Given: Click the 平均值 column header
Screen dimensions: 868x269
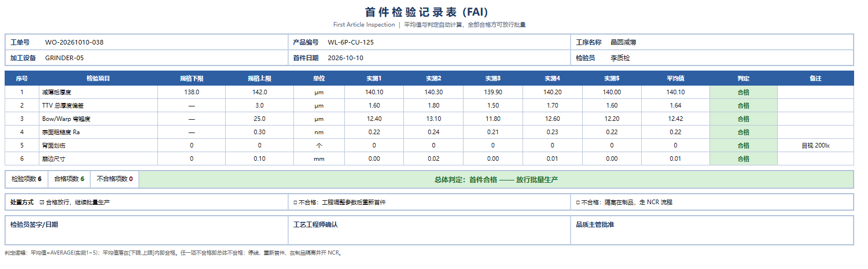Looking at the screenshot, I should (x=675, y=78).
